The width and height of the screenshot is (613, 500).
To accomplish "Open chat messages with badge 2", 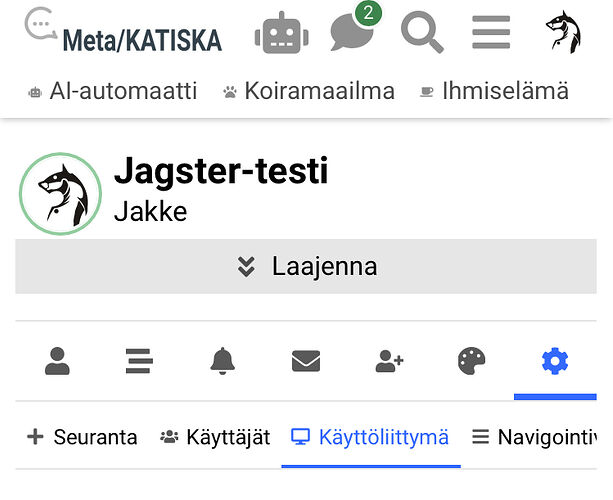I will click(x=355, y=30).
